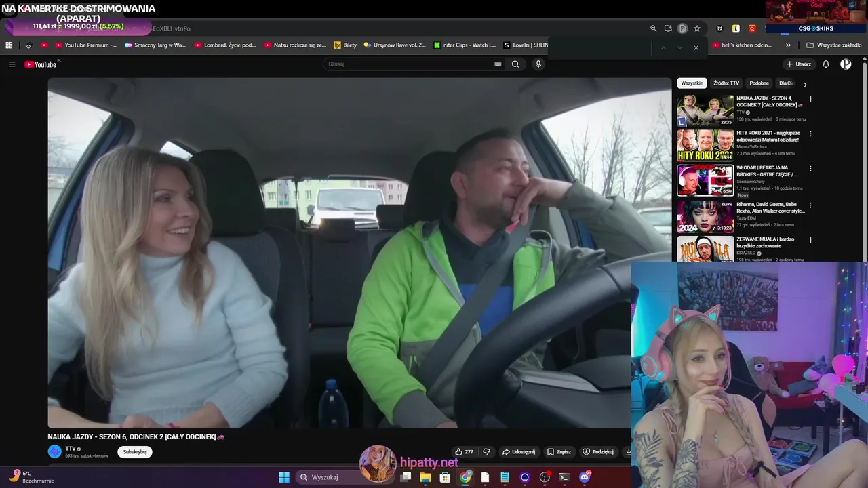Open YouTube notifications bell
868x488 pixels.
826,64
